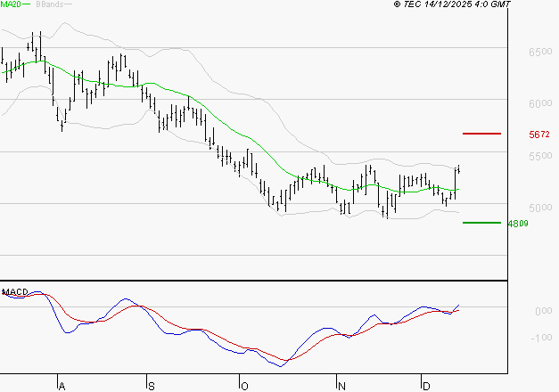Click the green support level line
Screen dimensions: 559x392
[481, 223]
